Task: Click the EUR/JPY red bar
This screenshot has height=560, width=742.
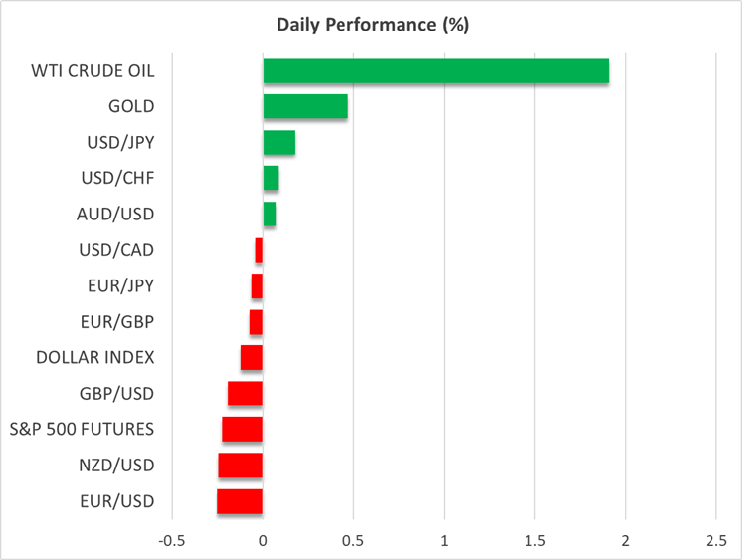Action: 257,285
